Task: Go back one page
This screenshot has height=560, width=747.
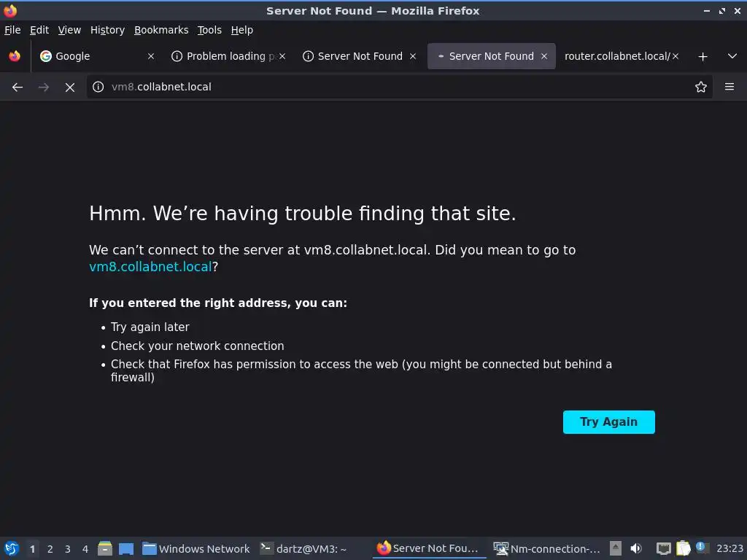Action: 18,87
